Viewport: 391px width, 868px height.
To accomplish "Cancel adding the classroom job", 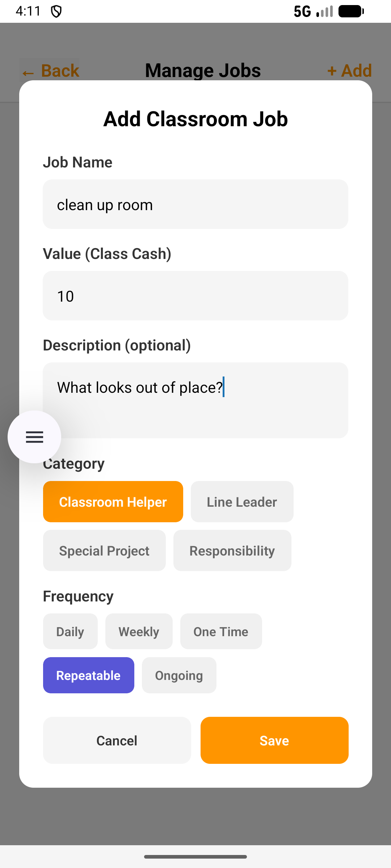I will click(117, 740).
